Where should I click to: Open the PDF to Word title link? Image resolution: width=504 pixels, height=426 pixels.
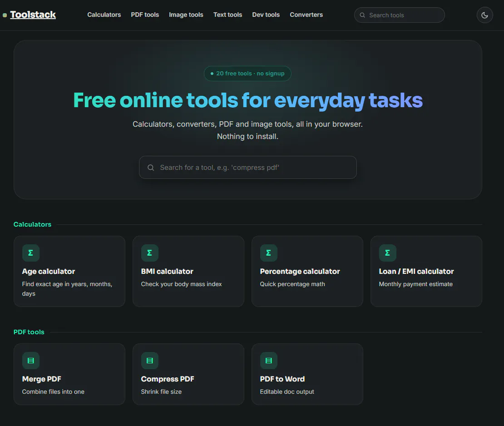point(282,379)
